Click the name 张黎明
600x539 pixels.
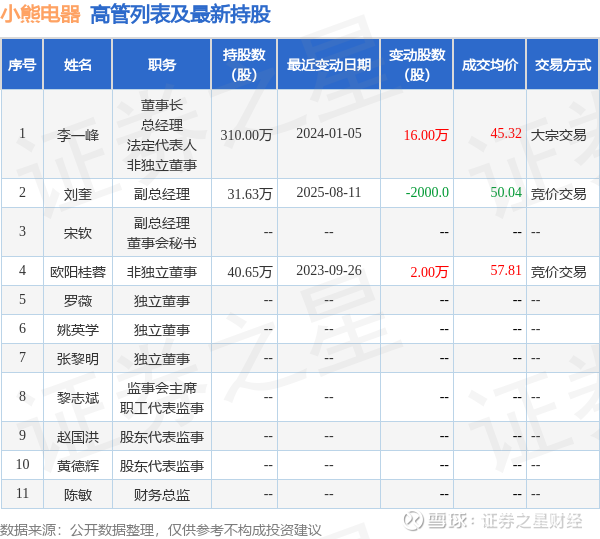[x=78, y=359]
